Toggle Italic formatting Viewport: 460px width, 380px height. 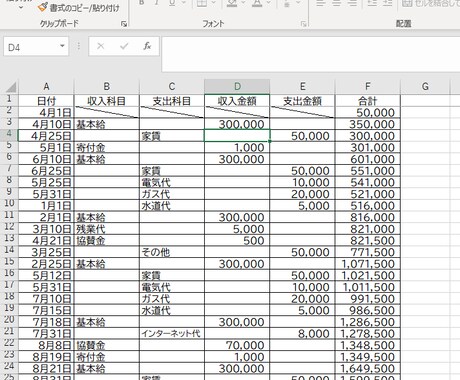click(x=157, y=3)
